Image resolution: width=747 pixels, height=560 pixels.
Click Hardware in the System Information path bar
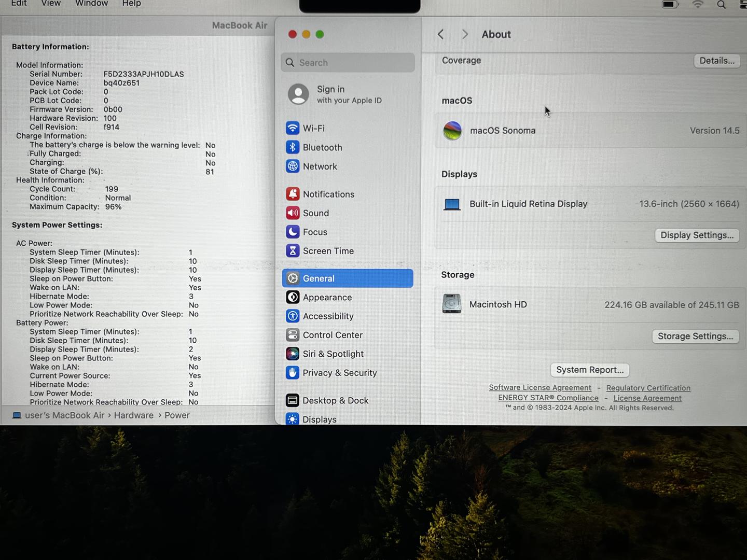pyautogui.click(x=134, y=415)
